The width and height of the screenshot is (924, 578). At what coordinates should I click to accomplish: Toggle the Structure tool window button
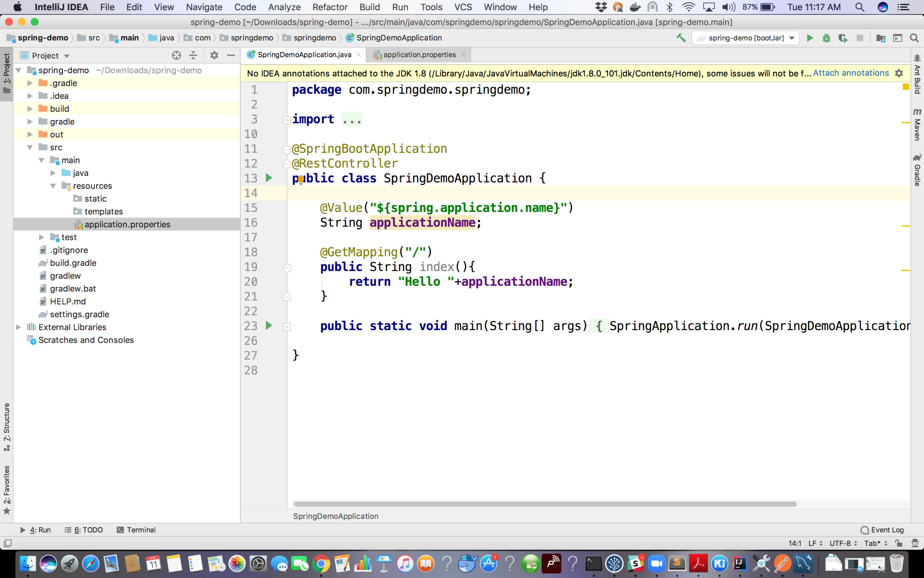click(x=6, y=426)
